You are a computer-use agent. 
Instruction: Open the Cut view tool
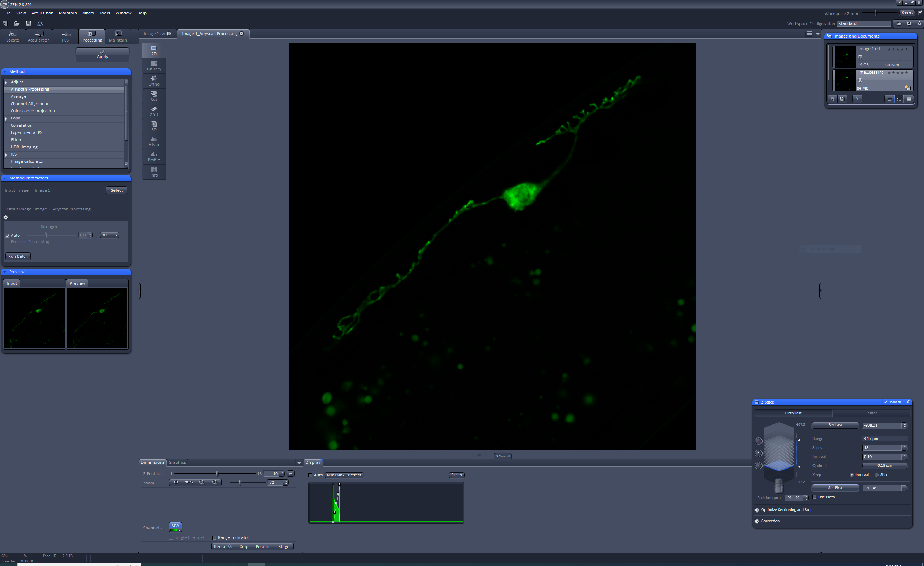point(154,96)
